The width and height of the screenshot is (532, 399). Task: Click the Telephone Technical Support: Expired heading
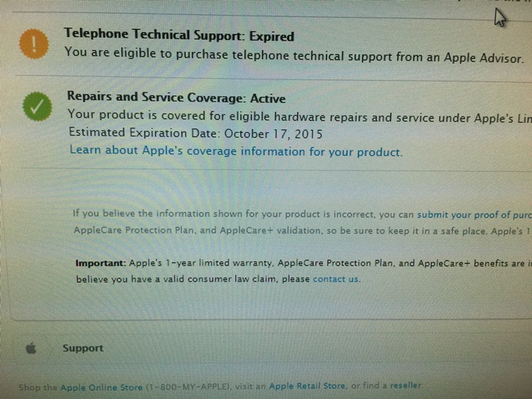[178, 35]
